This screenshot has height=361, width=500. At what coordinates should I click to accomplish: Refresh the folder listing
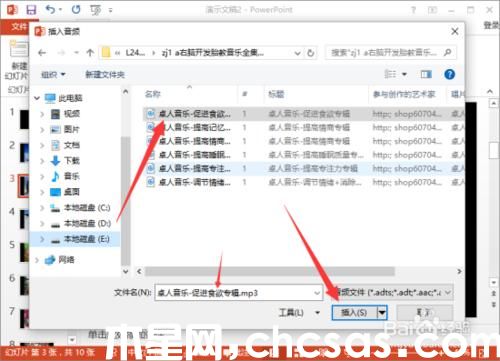point(310,53)
